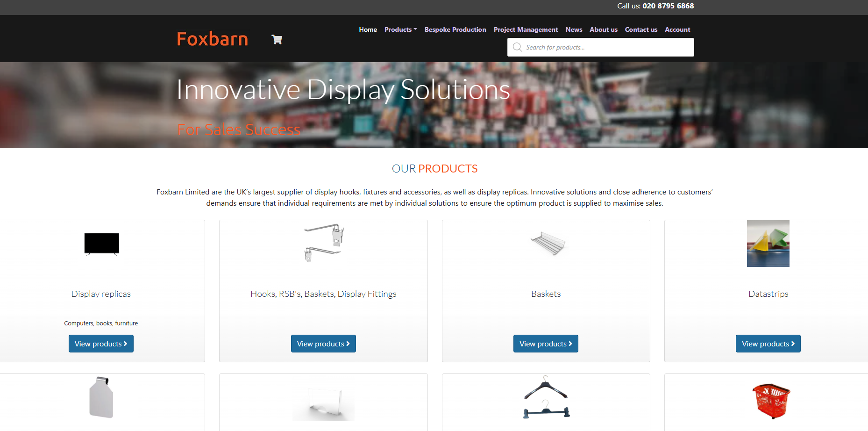Click the Foxbarn logo

coord(212,39)
